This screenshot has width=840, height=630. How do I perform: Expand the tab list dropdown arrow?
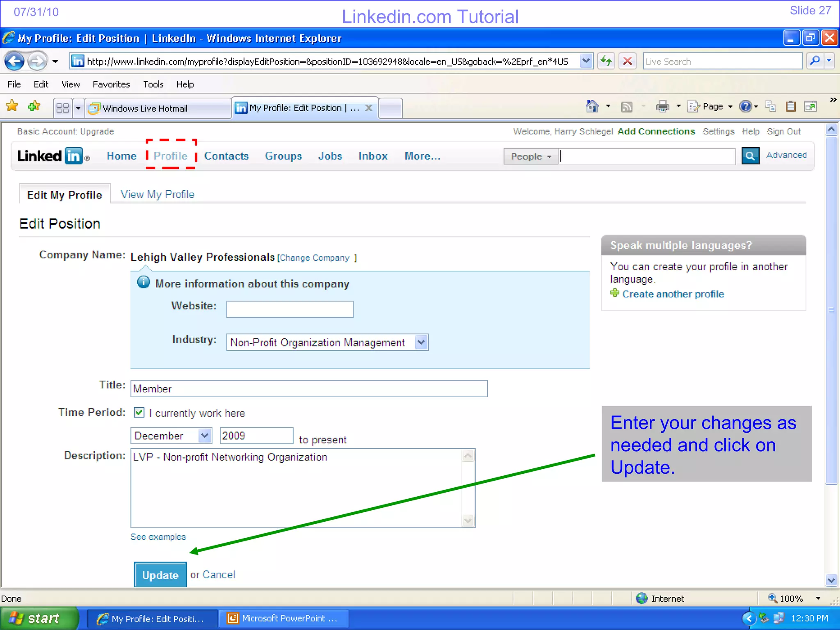click(78, 108)
